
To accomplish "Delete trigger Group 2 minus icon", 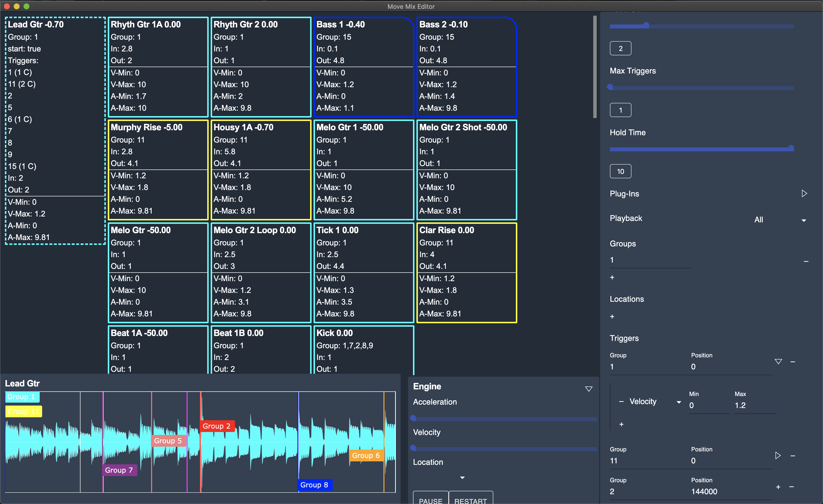I will [791, 487].
